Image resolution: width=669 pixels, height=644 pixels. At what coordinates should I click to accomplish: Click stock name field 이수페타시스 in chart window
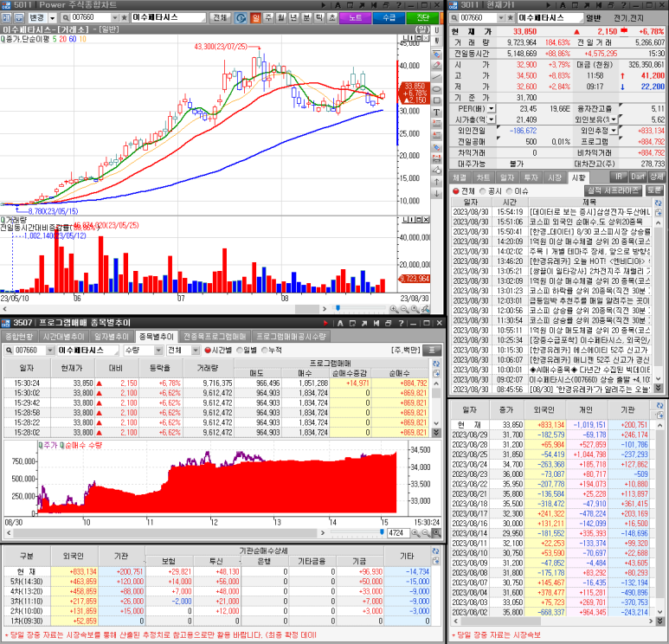(x=168, y=18)
